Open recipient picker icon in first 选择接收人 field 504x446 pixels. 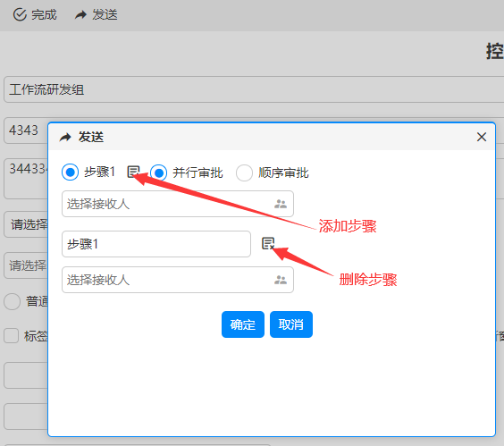pyautogui.click(x=281, y=204)
